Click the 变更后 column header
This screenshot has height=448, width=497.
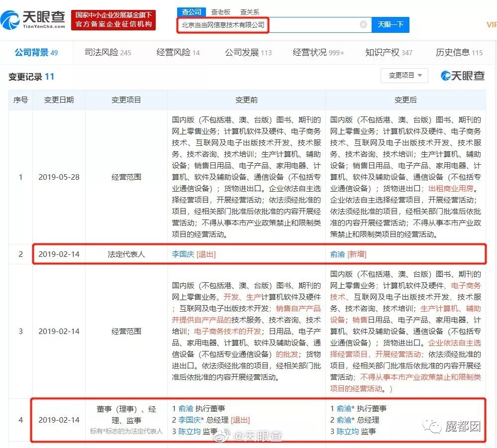[405, 100]
